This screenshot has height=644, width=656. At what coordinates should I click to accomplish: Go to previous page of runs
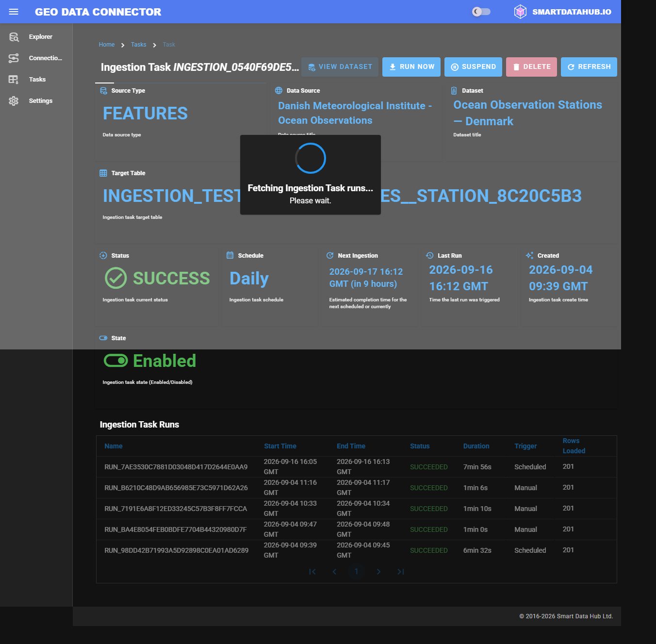pyautogui.click(x=334, y=572)
